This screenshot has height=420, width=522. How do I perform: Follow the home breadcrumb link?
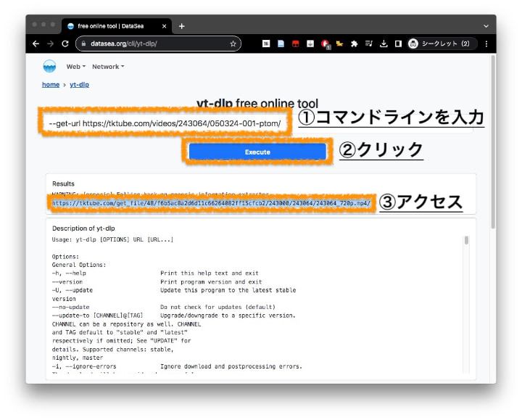tap(51, 85)
